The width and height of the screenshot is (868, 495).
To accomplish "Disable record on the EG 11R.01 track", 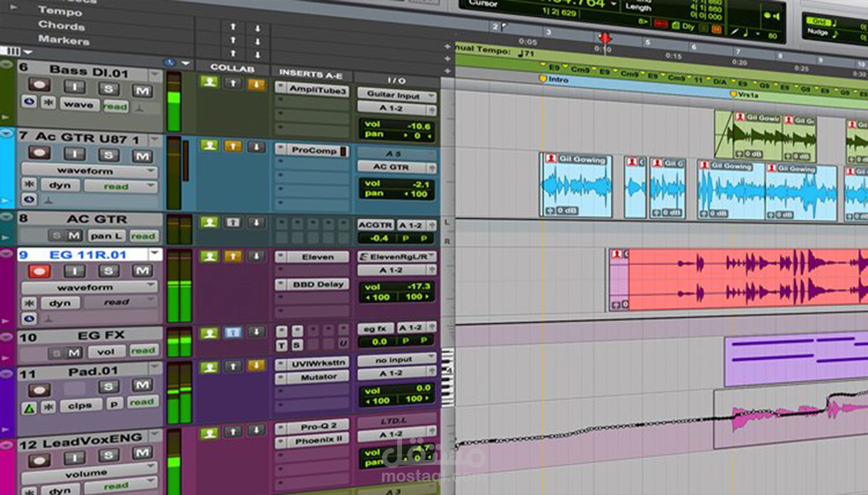I will pos(39,270).
